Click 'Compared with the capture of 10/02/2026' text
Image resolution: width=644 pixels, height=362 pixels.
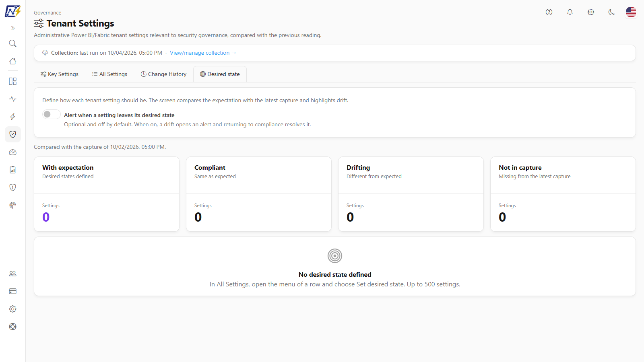pos(100,147)
